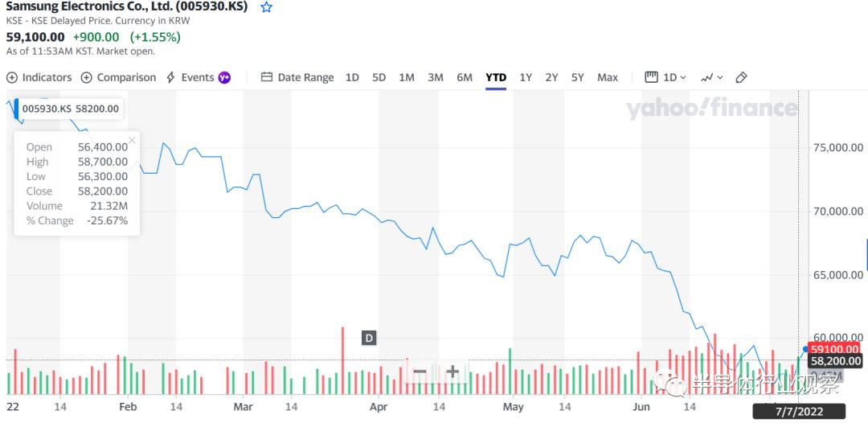
Task: Click the dividend D event marker
Action: [x=369, y=338]
